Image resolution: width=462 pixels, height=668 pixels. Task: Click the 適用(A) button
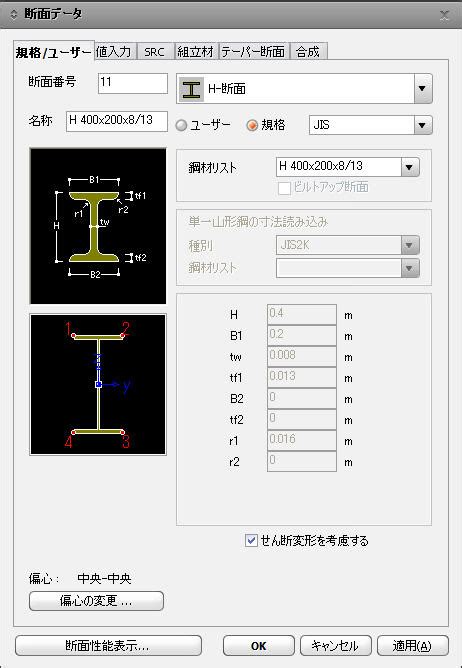coord(413,646)
